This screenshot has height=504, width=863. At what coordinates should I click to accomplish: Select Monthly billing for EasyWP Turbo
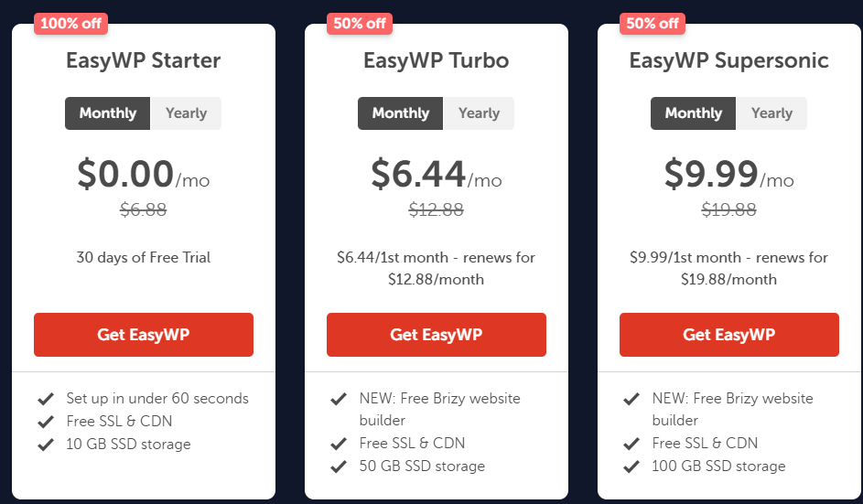coord(401,113)
